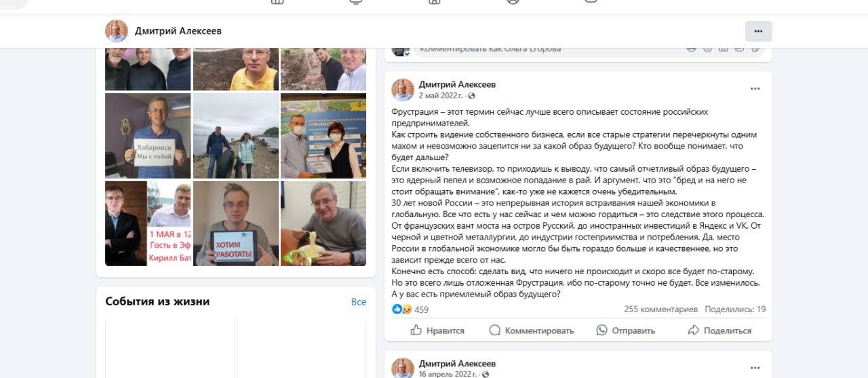Open three-dots menu on May 2 post
The width and height of the screenshot is (868, 378).
click(755, 89)
